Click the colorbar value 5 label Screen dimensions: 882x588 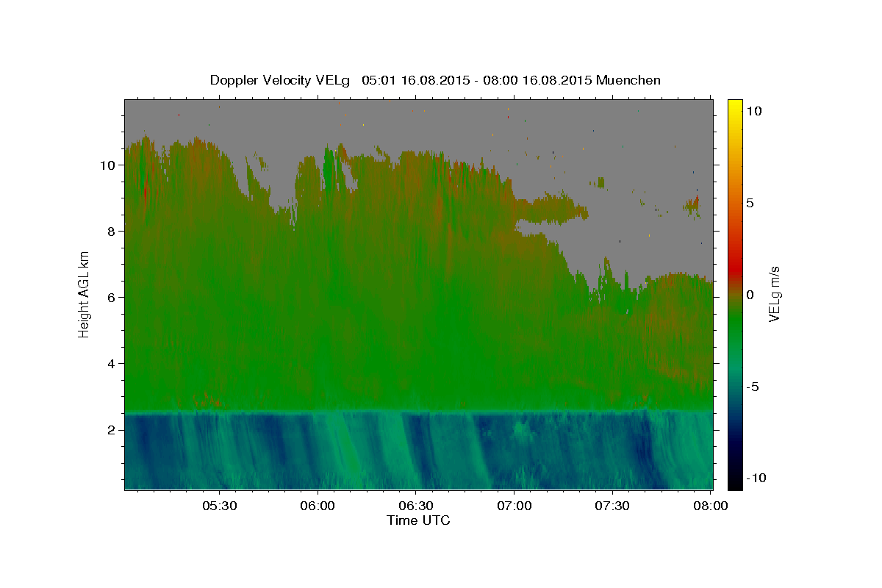pos(750,203)
